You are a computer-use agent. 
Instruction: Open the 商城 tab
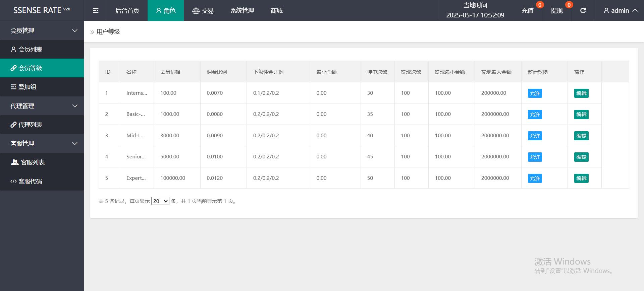[277, 11]
